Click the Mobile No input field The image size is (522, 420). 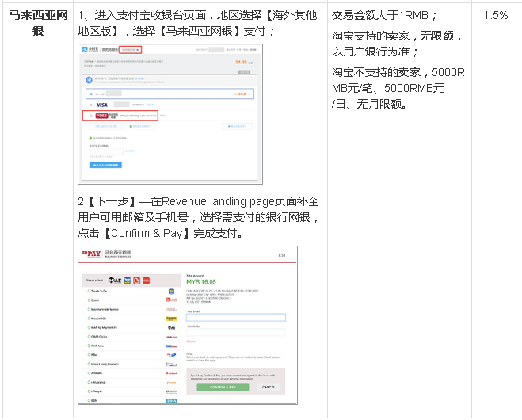234,334
